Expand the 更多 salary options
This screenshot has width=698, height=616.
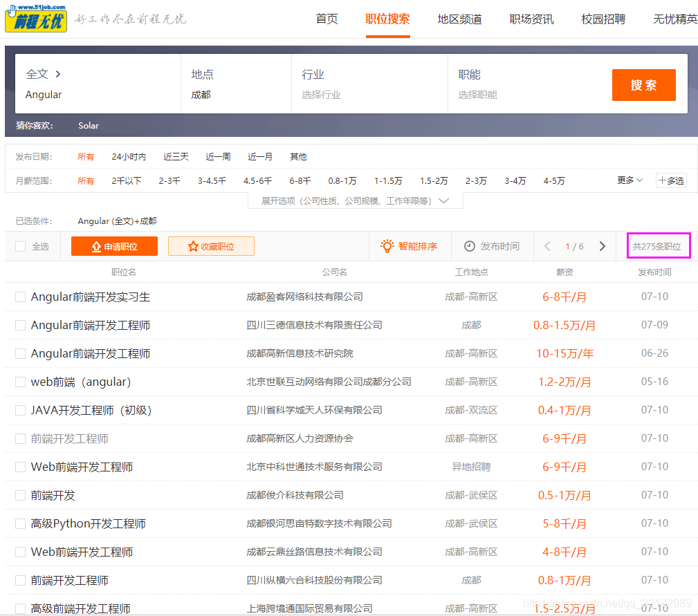[x=630, y=180]
